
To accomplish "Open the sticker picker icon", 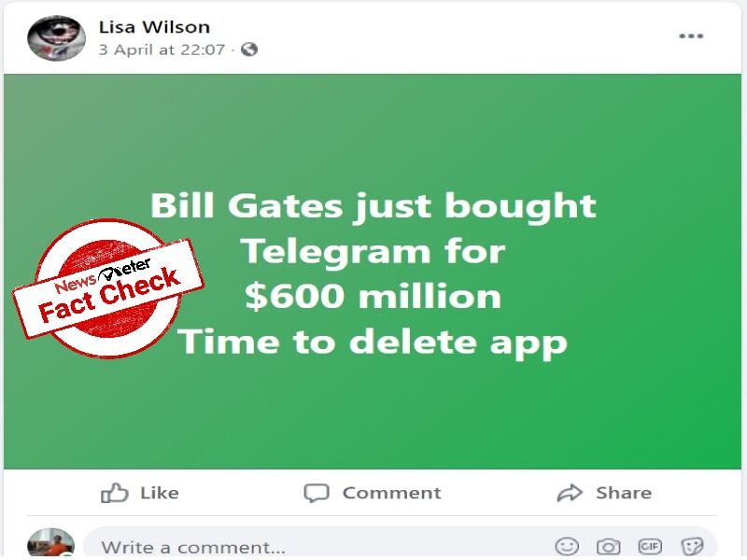I will pos(692,546).
